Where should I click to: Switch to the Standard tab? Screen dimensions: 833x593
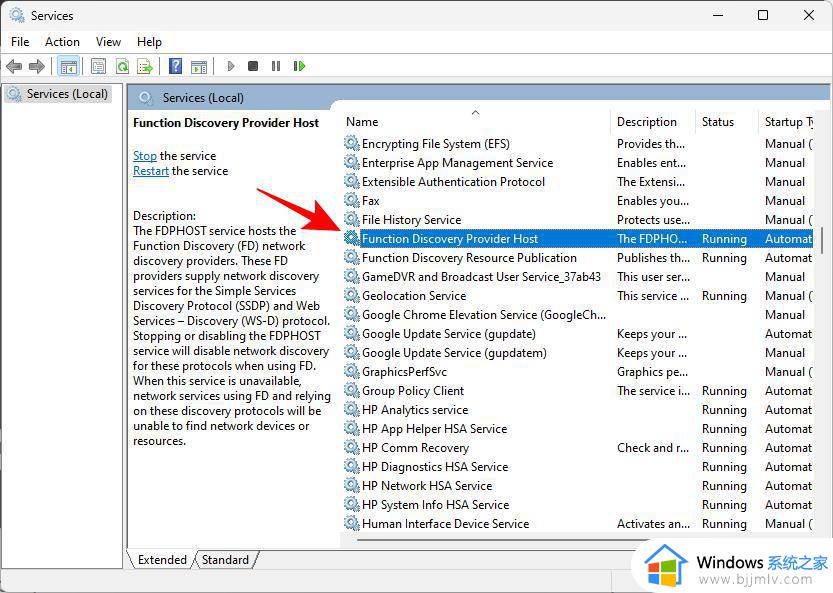pyautogui.click(x=225, y=560)
